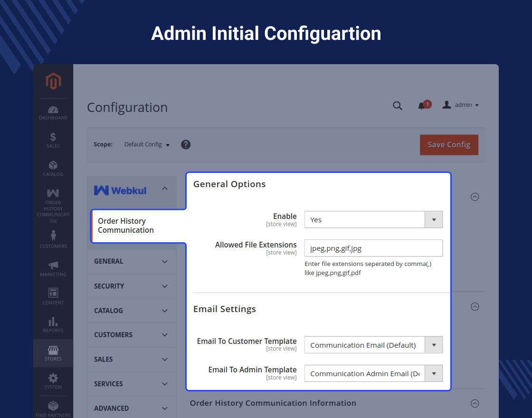The height and width of the screenshot is (418, 532).
Task: Click the search magnifier icon
Action: pos(397,106)
